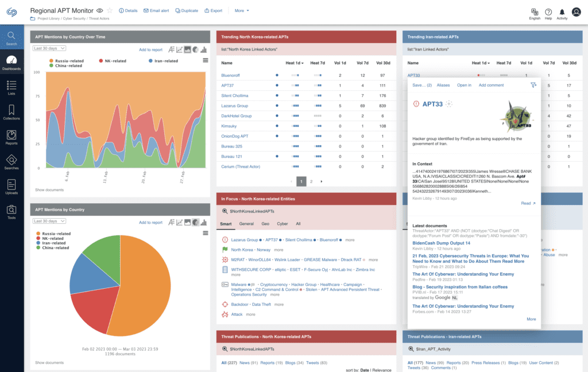Click the app logo at top left
The width and height of the screenshot is (588, 372).
tap(11, 13)
